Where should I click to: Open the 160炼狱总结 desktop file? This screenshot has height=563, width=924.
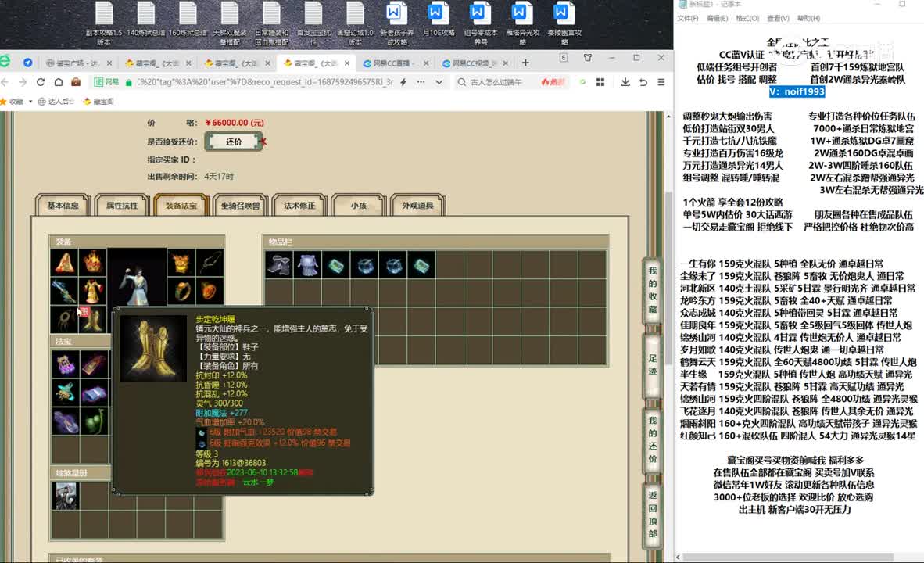(x=188, y=20)
